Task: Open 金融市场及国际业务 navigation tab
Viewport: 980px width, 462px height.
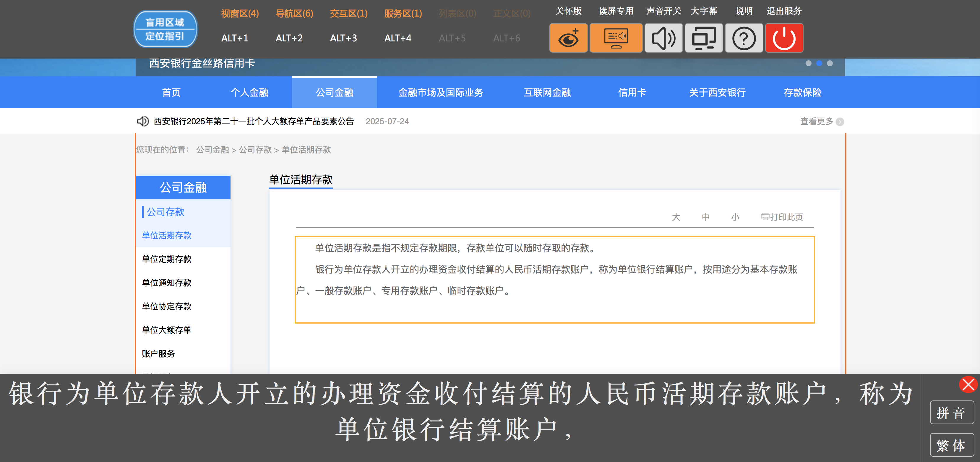Action: [x=441, y=93]
